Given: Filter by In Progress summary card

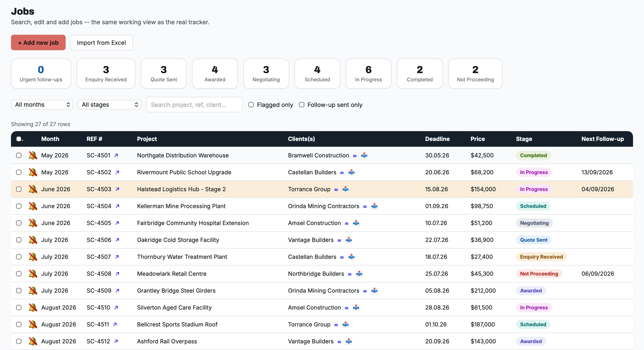Looking at the screenshot, I should coord(368,73).
